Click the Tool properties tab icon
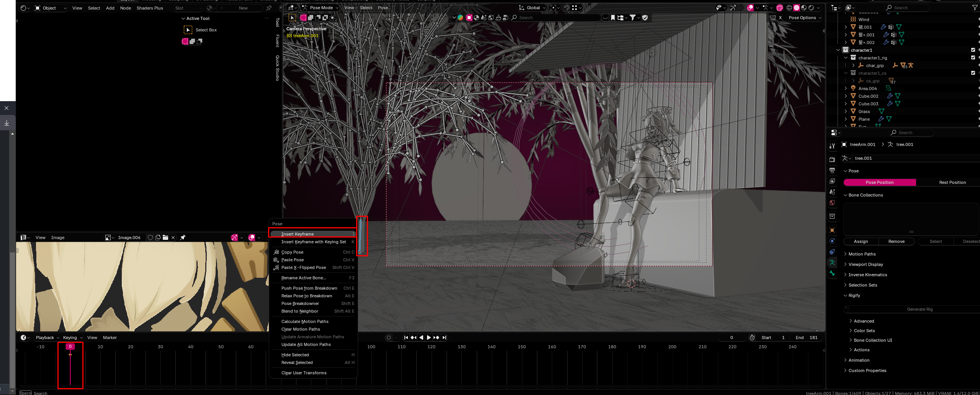 point(832,146)
